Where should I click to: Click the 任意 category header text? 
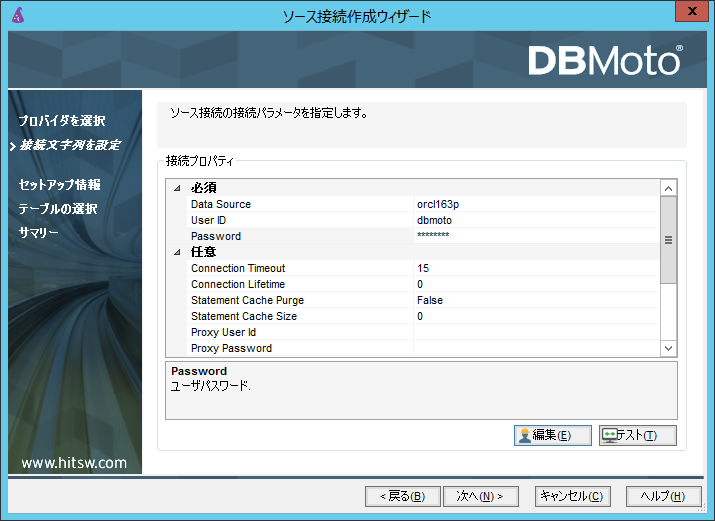[203, 252]
